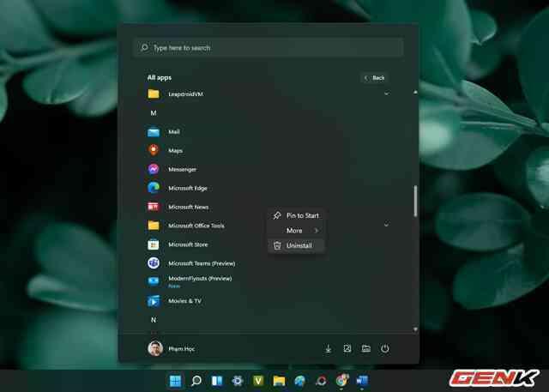549x392 pixels.
Task: Click the N letter group header
Action: click(x=154, y=320)
